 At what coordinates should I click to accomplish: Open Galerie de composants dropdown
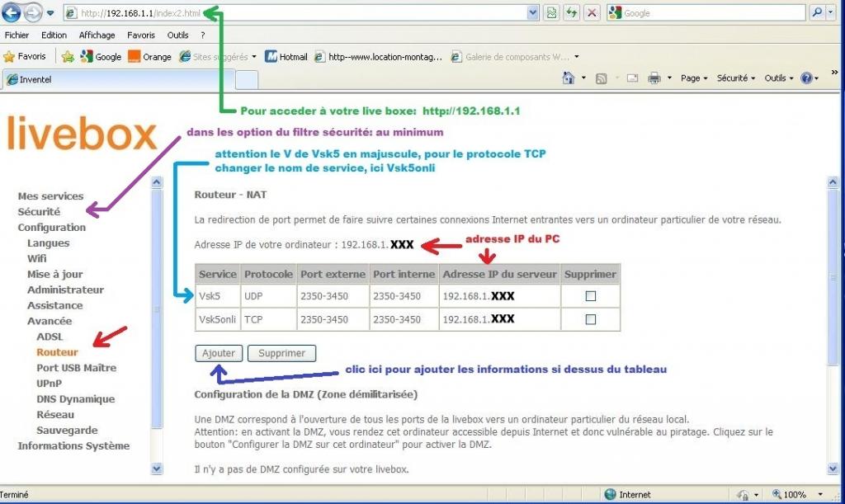515,57
